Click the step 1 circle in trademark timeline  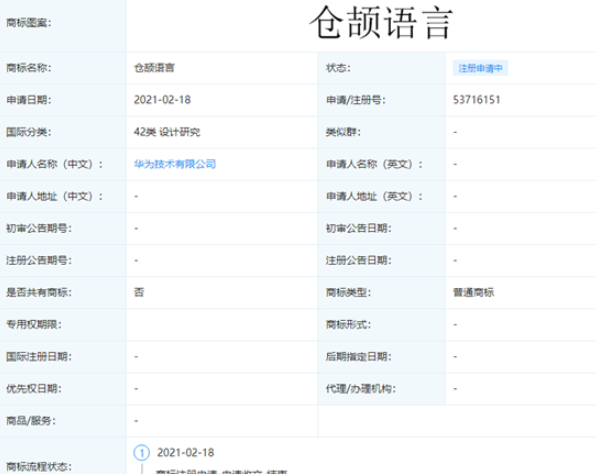pyautogui.click(x=141, y=453)
